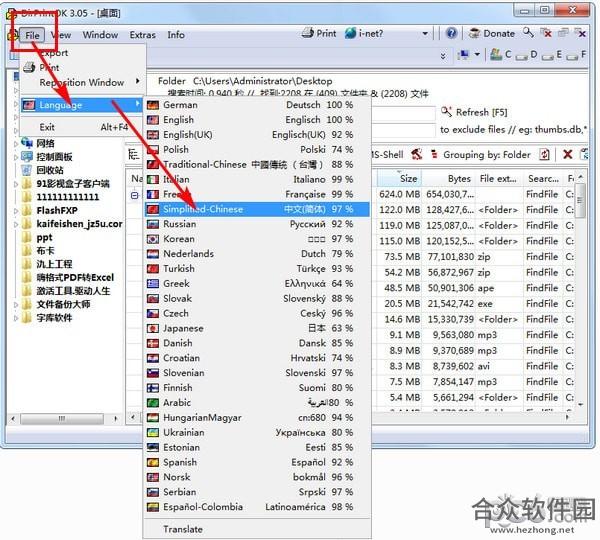Expand the i-net dropdown arrow

tap(425, 34)
